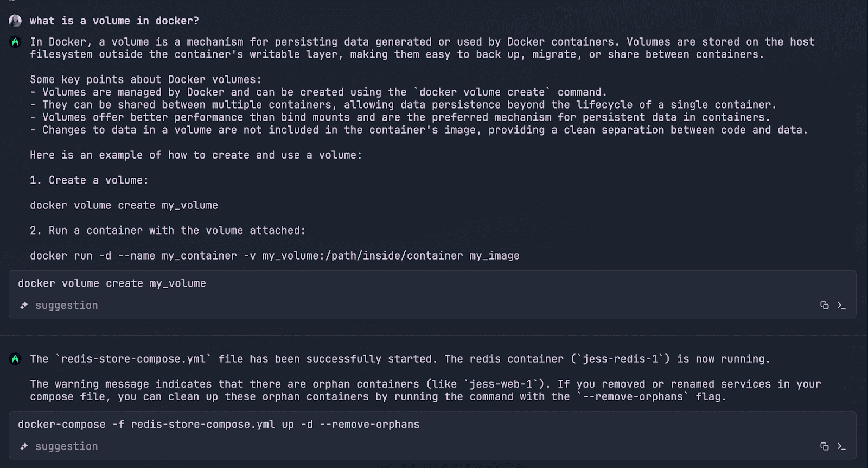This screenshot has width=868, height=468.
Task: Copy the docker volume create suggestion
Action: coord(824,306)
